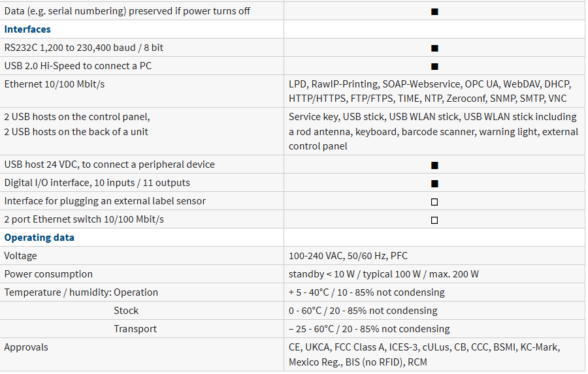
Task: Click the Voltage row label
Action: click(x=21, y=256)
